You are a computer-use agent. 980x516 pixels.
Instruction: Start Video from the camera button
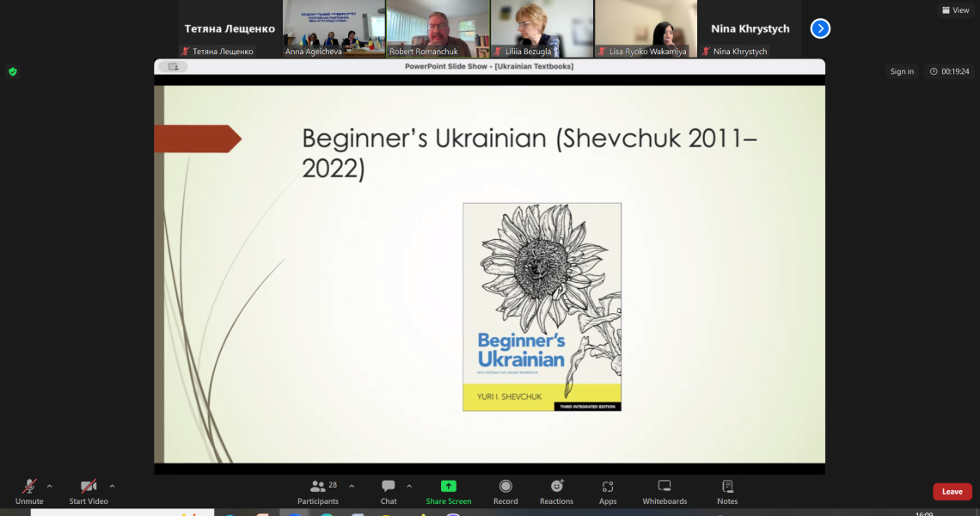(89, 492)
